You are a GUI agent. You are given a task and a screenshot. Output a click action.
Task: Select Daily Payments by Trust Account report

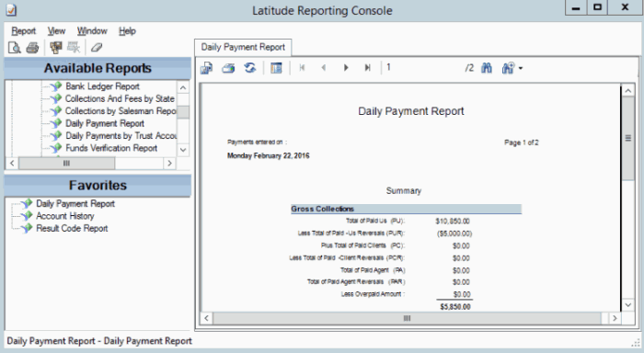121,136
